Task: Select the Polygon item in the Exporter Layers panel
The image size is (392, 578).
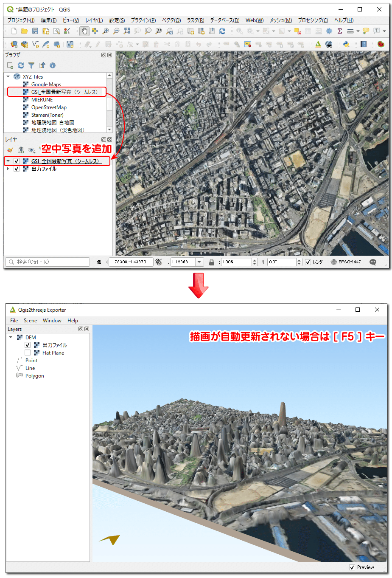Action: click(x=34, y=376)
